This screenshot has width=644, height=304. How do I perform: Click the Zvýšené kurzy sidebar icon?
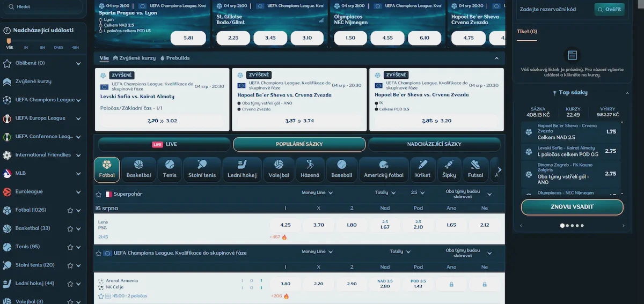point(7,81)
